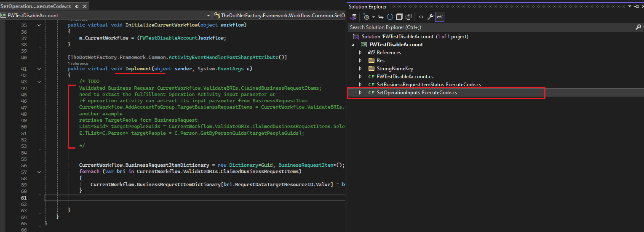The height and width of the screenshot is (232, 644).
Task: Collapse the foreach block at line 57
Action: [x=39, y=172]
